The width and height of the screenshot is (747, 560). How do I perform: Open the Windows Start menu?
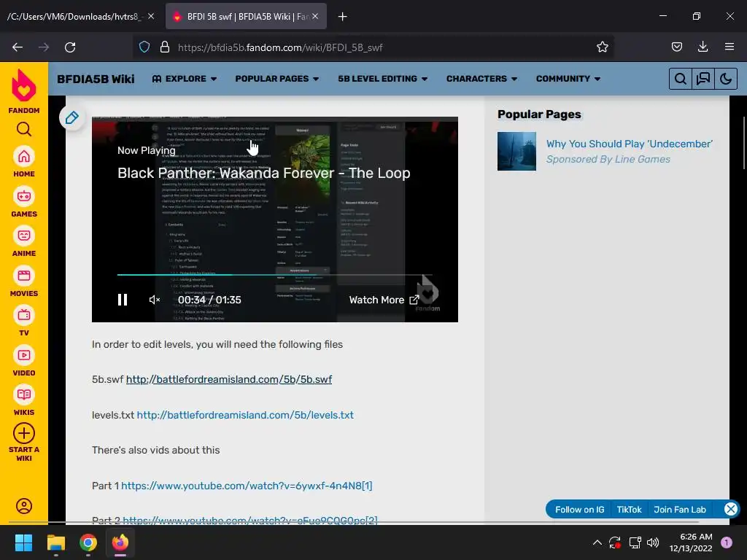click(x=23, y=542)
